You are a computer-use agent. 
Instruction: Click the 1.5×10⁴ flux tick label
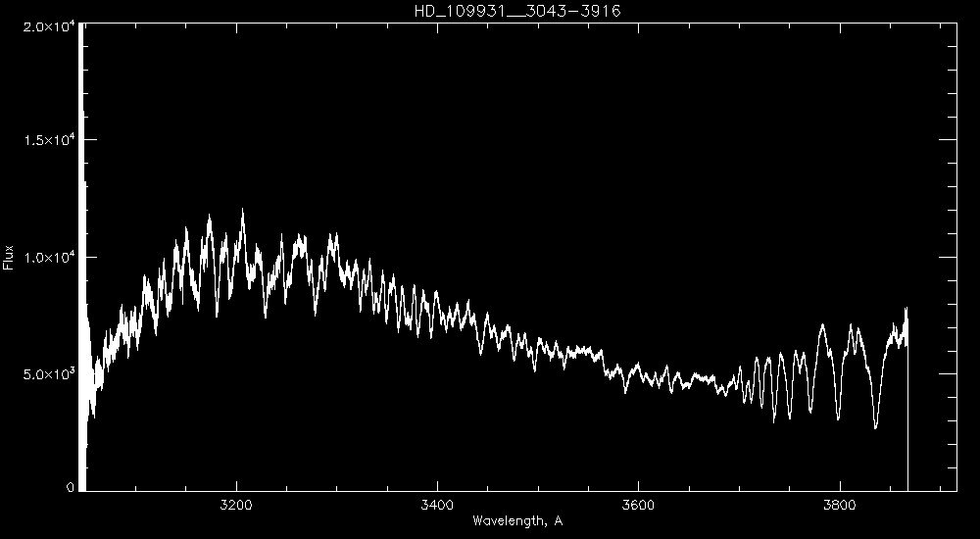coord(49,140)
